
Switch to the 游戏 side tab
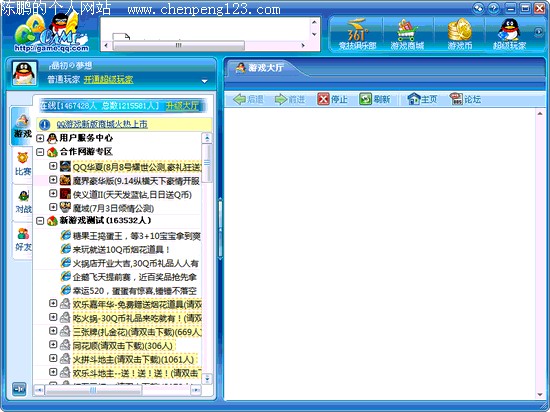pyautogui.click(x=22, y=127)
